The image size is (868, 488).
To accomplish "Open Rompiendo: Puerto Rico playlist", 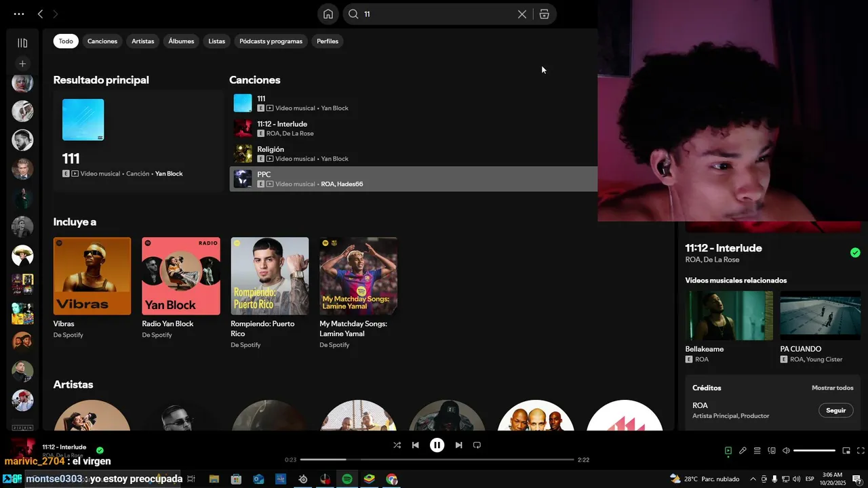I will [x=270, y=293].
